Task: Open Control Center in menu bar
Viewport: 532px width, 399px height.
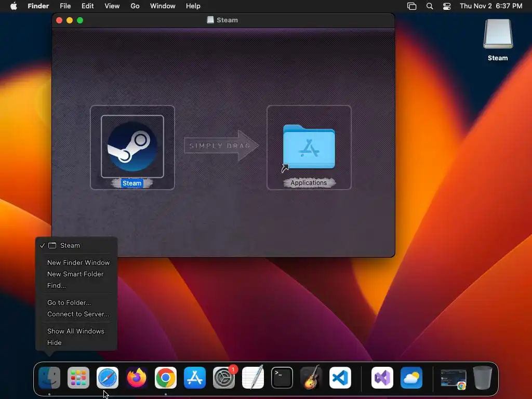Action: (x=447, y=6)
